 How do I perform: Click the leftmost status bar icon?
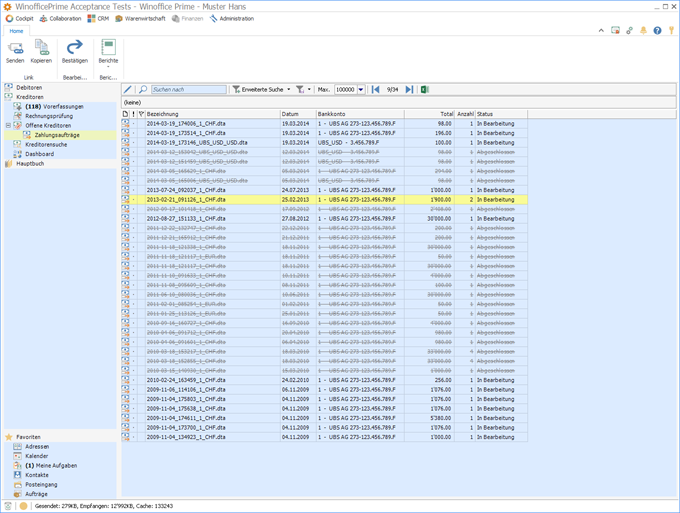coord(8,506)
